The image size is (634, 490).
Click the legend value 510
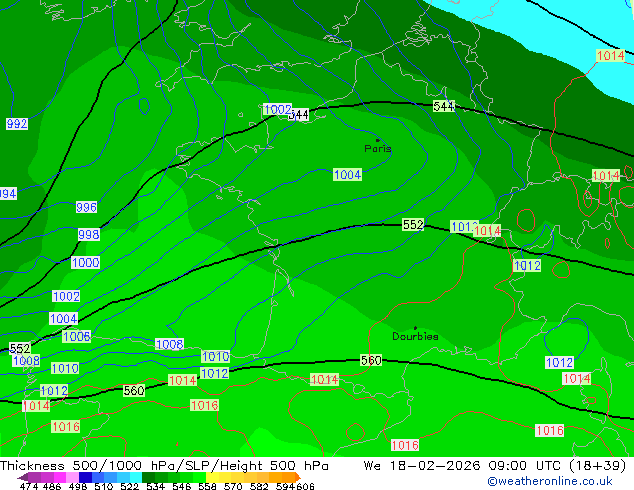click(x=104, y=486)
